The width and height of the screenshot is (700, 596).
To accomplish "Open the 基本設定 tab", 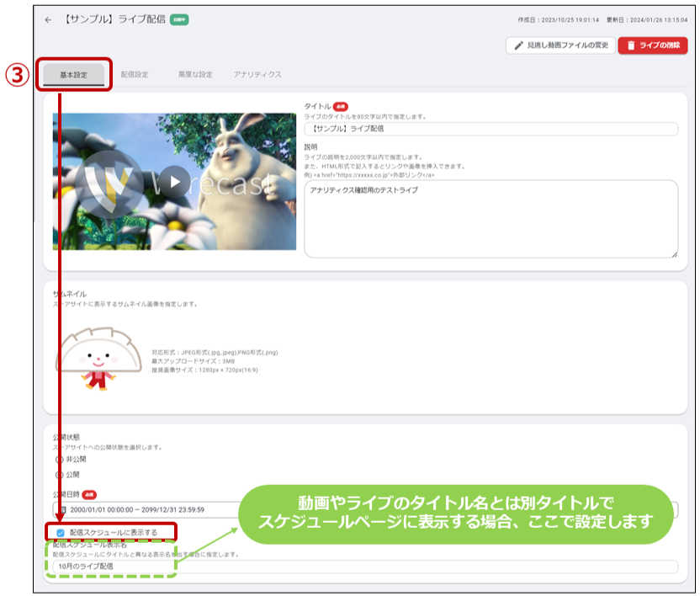I will tap(74, 75).
